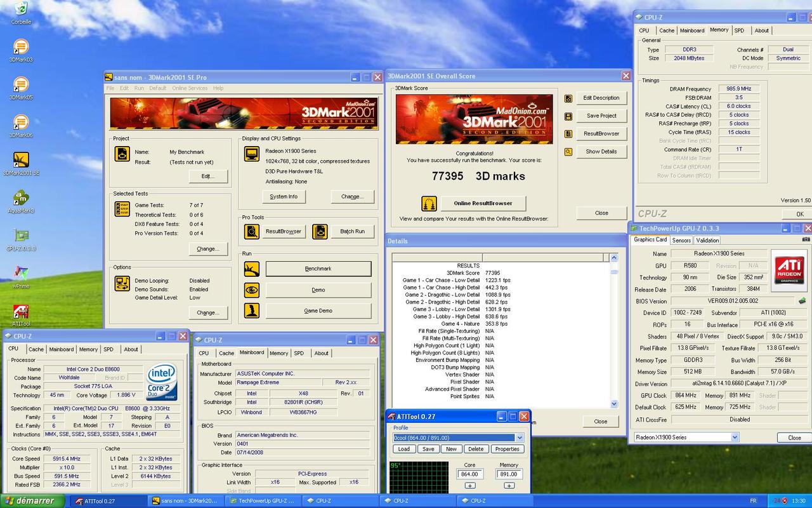Switch to the Validation tab in GPU-Z
This screenshot has height=508, width=812.
click(x=707, y=240)
